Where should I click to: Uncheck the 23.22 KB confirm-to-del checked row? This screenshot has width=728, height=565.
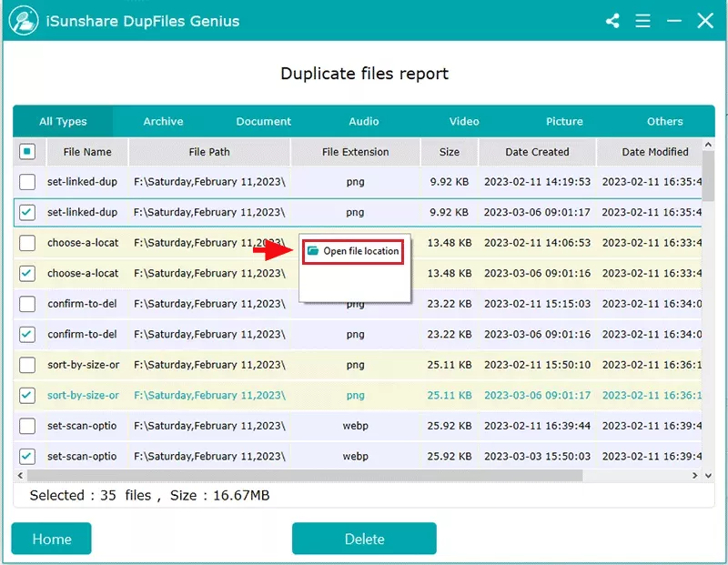[x=27, y=334]
